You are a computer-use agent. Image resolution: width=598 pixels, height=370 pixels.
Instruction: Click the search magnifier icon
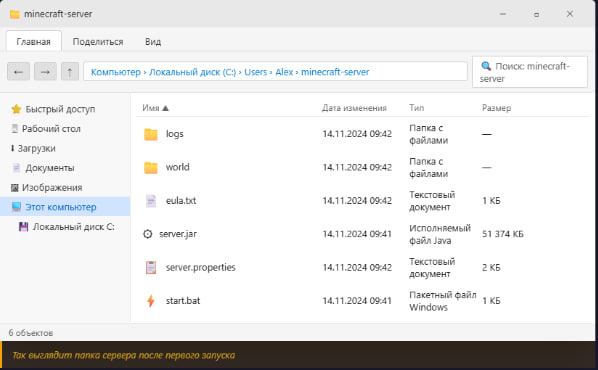[486, 66]
